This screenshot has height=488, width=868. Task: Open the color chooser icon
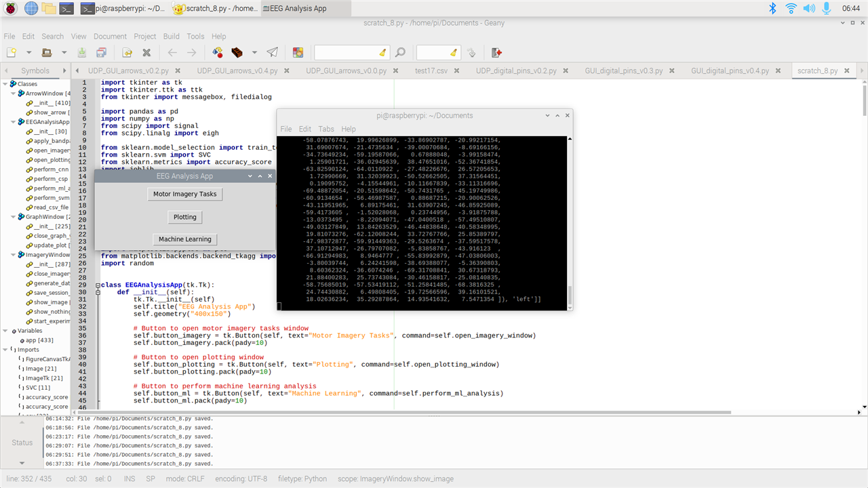(298, 52)
